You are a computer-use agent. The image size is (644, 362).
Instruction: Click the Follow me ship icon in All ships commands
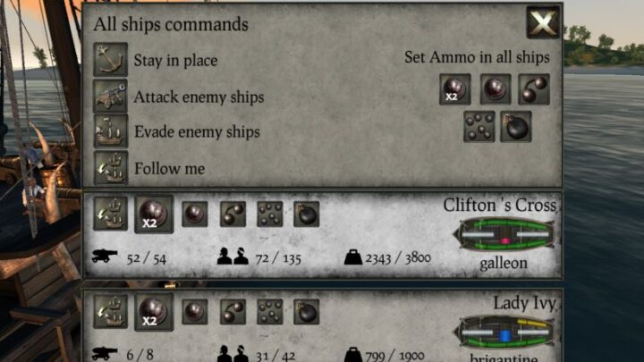[x=110, y=168]
